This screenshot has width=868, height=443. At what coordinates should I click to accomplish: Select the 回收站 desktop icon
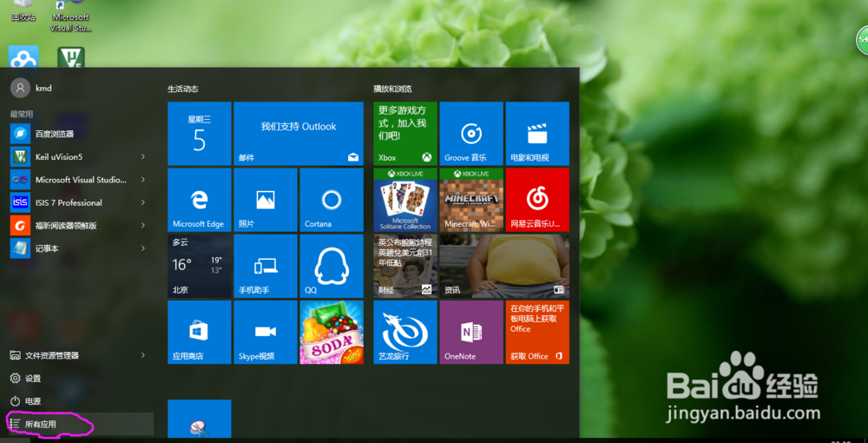click(x=23, y=11)
